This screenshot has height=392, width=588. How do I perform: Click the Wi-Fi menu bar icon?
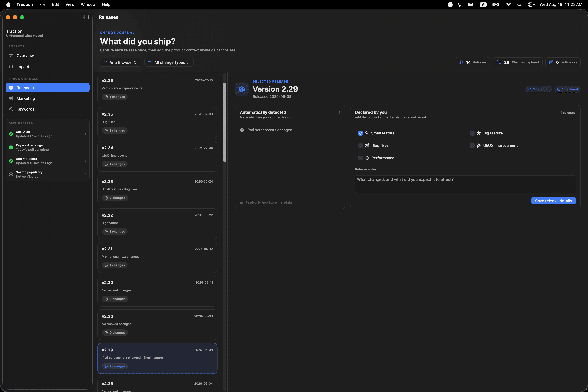pos(509,4)
